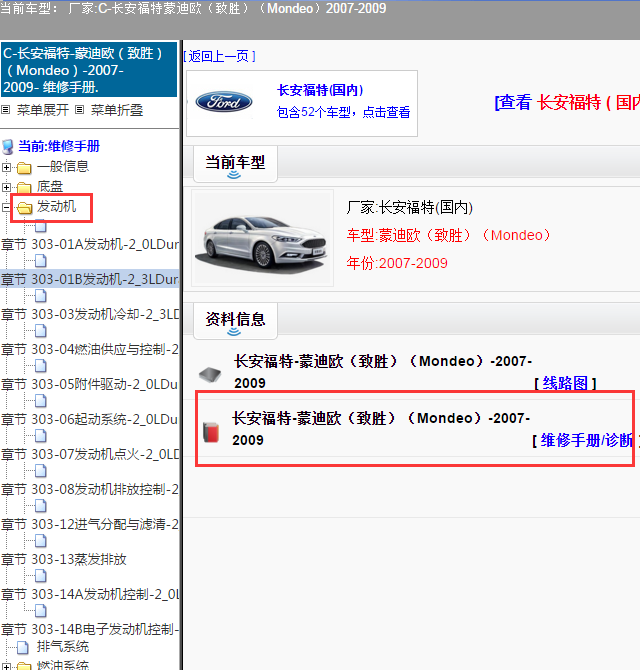Click page icon above 303-08 chapter
640x670 pixels.
click(41, 470)
